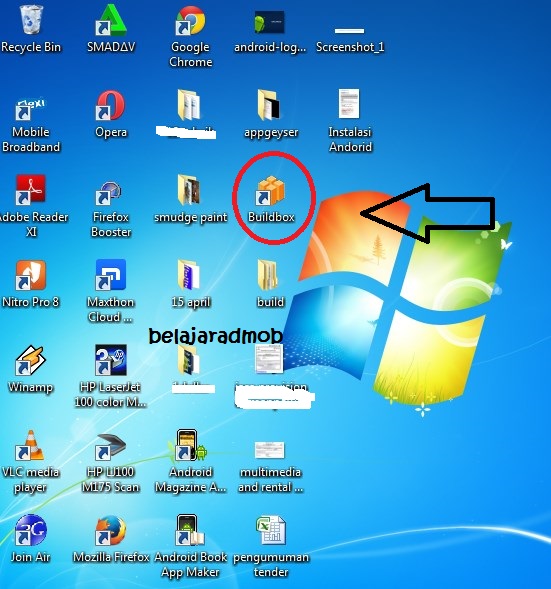The image size is (551, 589).
Task: Open the Recycle Bin icon
Action: click(x=31, y=20)
